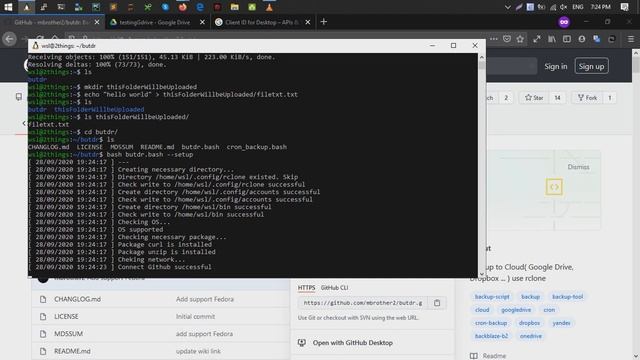
Task: Click the Sign up button on GitHub
Action: [591, 66]
